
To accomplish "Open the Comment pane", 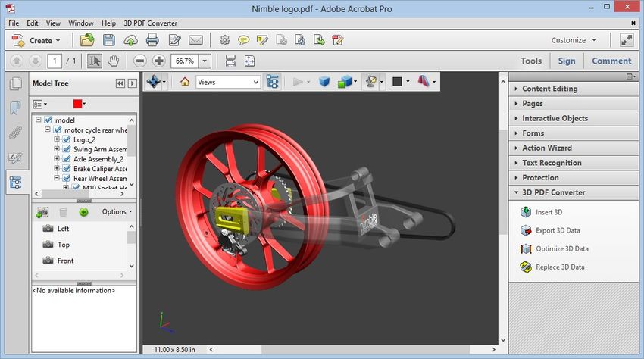I will 611,61.
